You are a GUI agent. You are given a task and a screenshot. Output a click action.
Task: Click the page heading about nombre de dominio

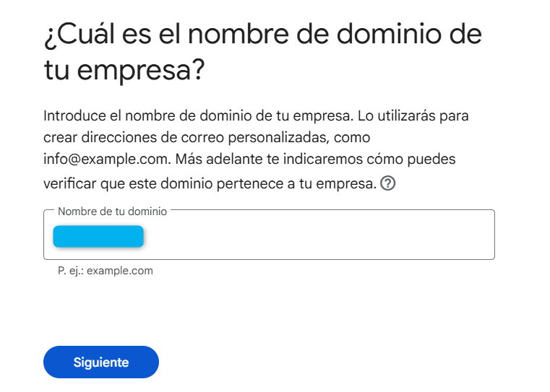pos(263,51)
